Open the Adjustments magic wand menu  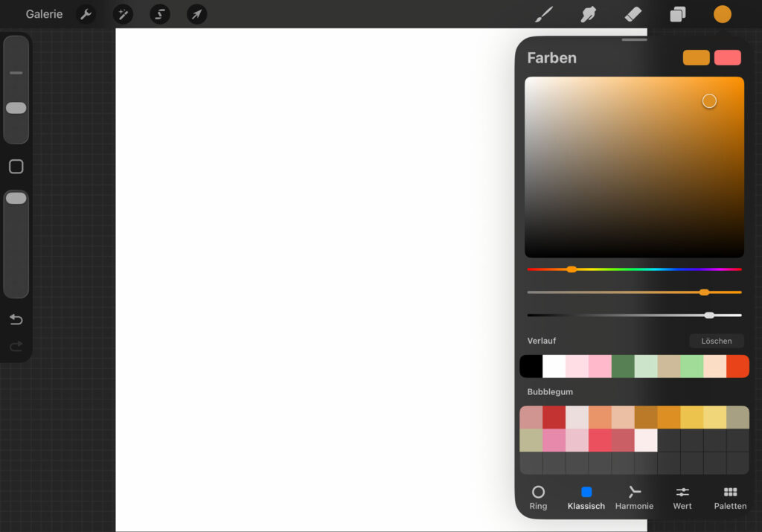click(123, 14)
